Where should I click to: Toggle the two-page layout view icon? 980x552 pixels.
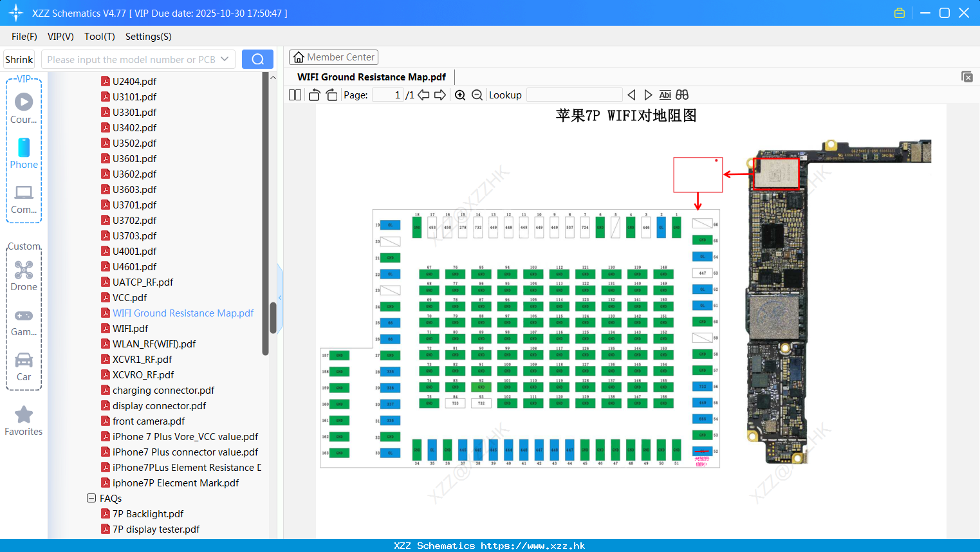point(295,95)
